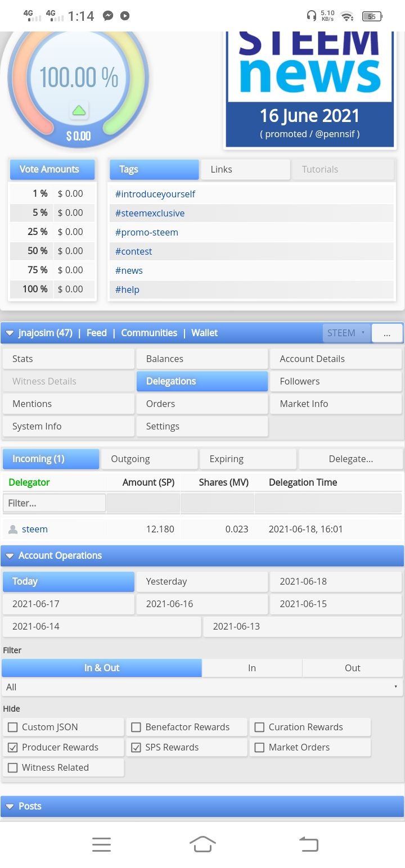Screen dimensions: 405x868
Task: Toggle the Curation Rewards checkbox
Action: pos(259,727)
